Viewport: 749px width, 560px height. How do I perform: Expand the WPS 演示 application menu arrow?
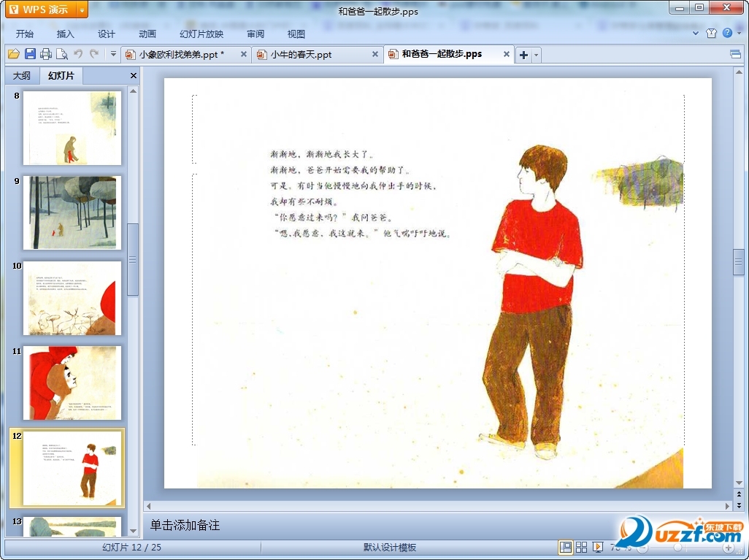pos(82,9)
